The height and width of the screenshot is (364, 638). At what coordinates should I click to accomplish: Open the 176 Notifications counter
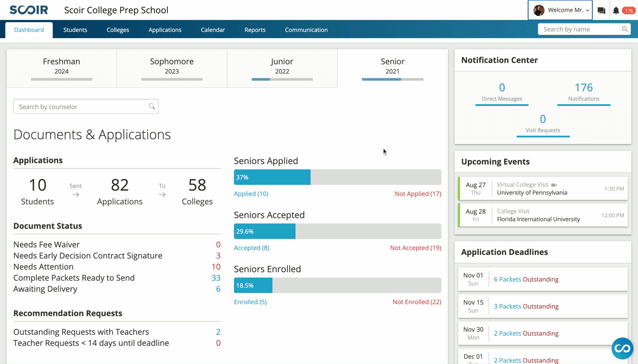point(583,93)
